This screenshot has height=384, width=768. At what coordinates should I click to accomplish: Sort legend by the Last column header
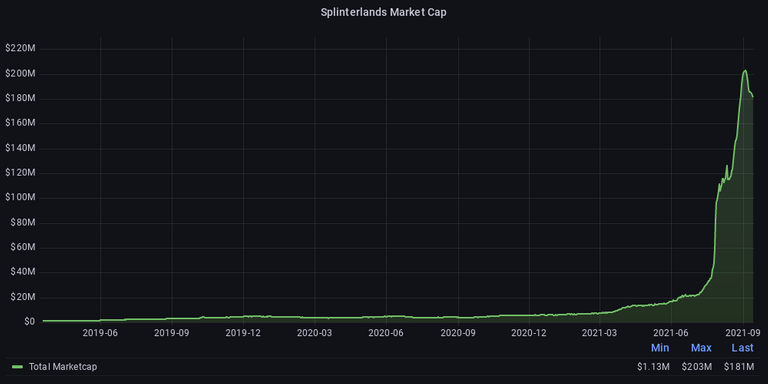click(743, 348)
